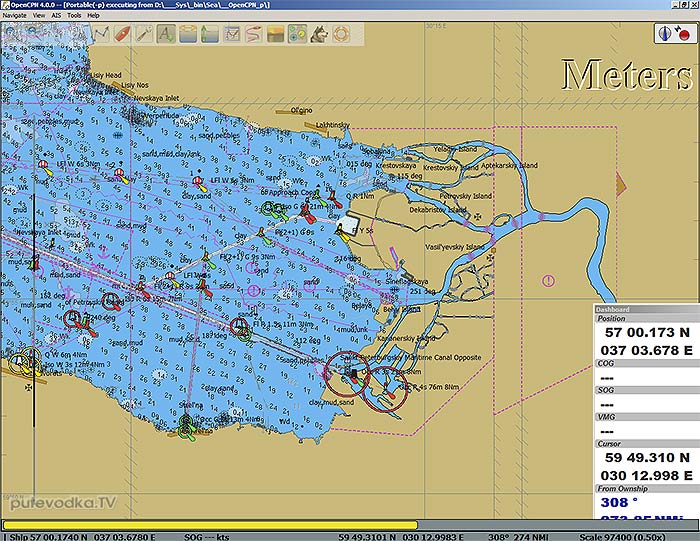Click the 308 ° bearing value
The image size is (700, 541).
(x=619, y=503)
